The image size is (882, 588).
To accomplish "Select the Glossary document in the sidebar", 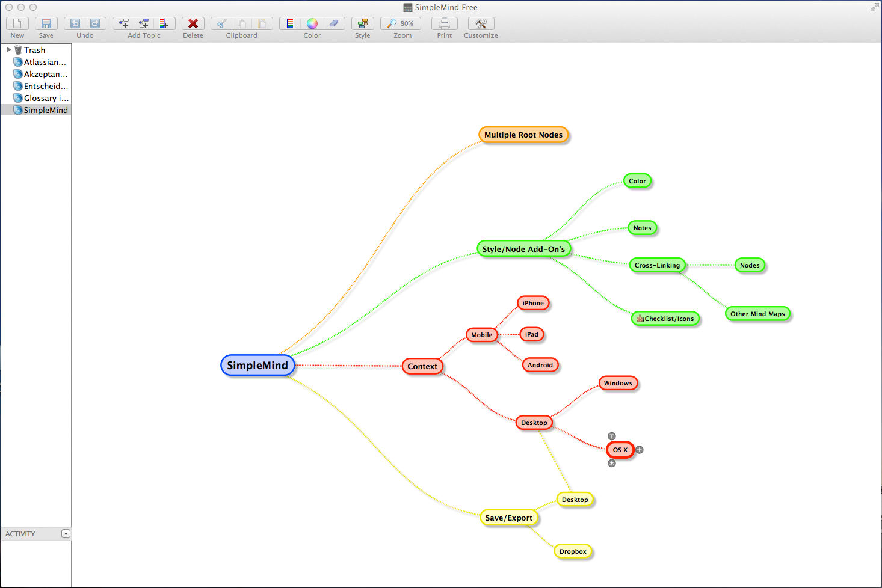I will coord(44,98).
